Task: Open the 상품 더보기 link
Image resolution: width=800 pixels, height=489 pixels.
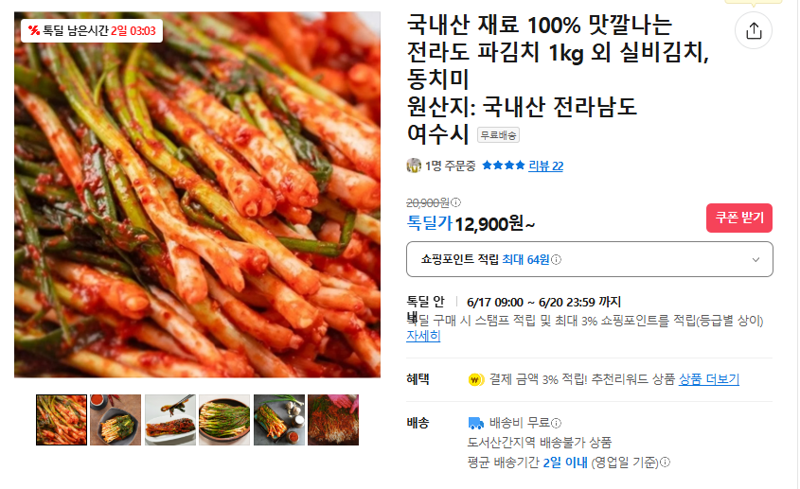Action: (x=709, y=379)
